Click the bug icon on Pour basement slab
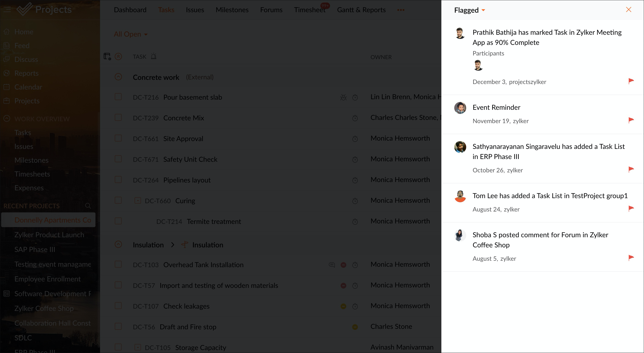This screenshot has width=644, height=353. click(343, 97)
